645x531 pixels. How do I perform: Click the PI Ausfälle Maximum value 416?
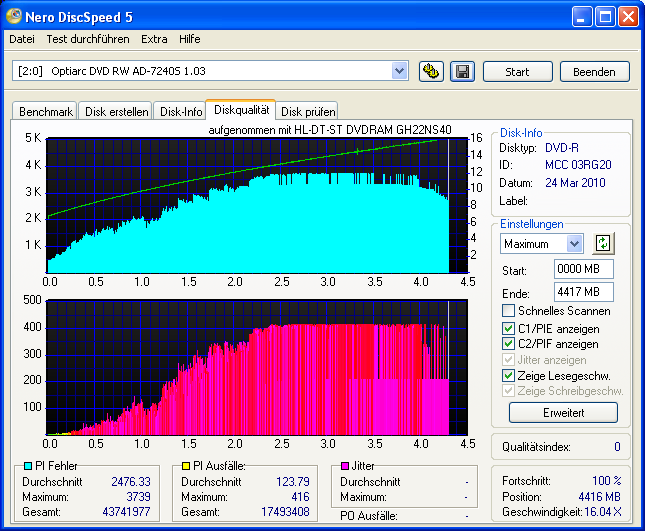point(300,497)
